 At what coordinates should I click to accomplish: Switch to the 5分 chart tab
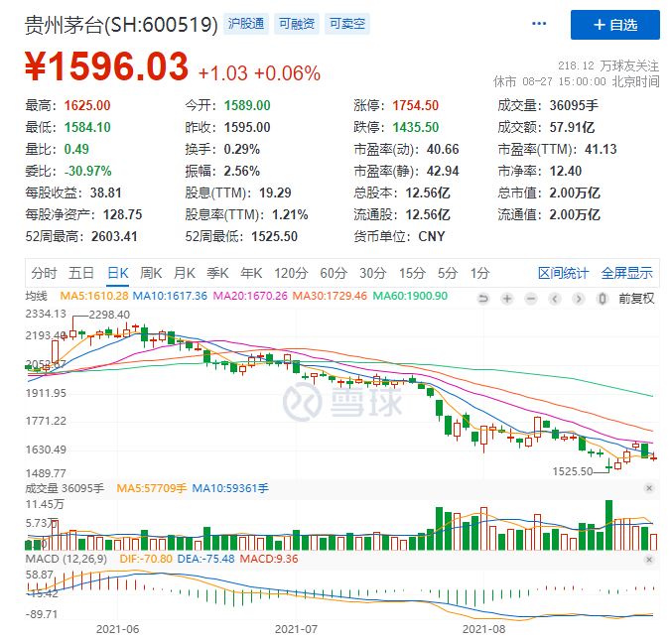(448, 273)
